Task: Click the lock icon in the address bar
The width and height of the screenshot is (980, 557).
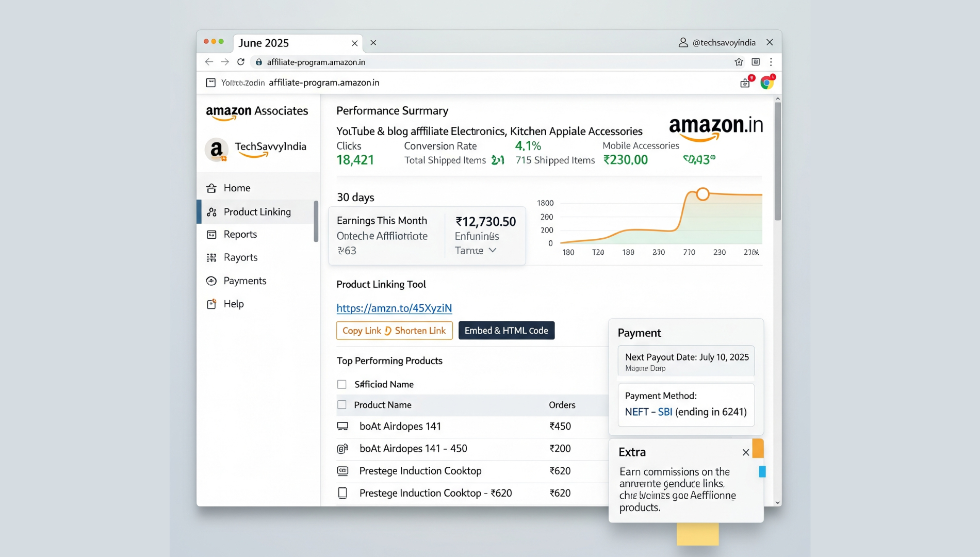Action: (259, 62)
